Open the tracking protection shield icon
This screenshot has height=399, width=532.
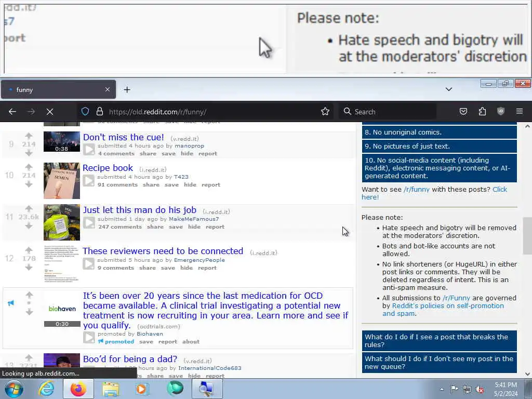(85, 111)
